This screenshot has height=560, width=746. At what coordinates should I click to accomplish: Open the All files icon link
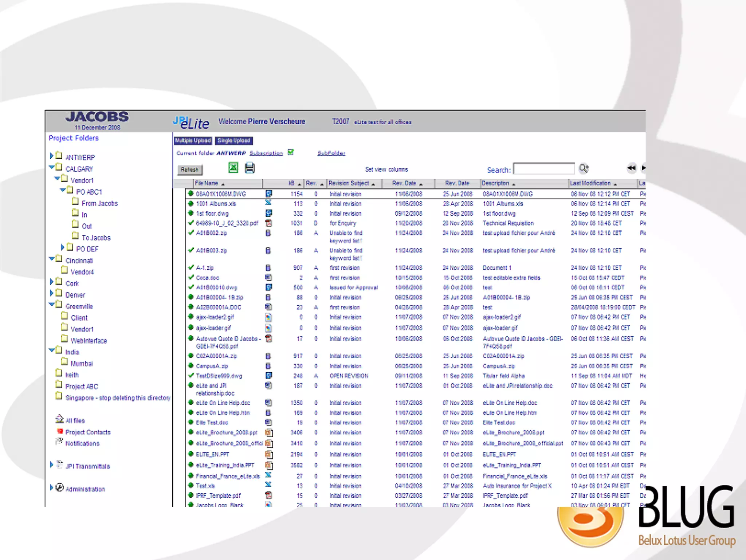(x=60, y=419)
